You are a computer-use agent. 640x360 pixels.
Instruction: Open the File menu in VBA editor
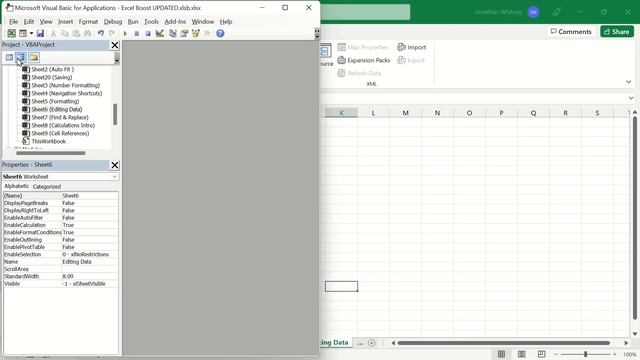tap(13, 22)
